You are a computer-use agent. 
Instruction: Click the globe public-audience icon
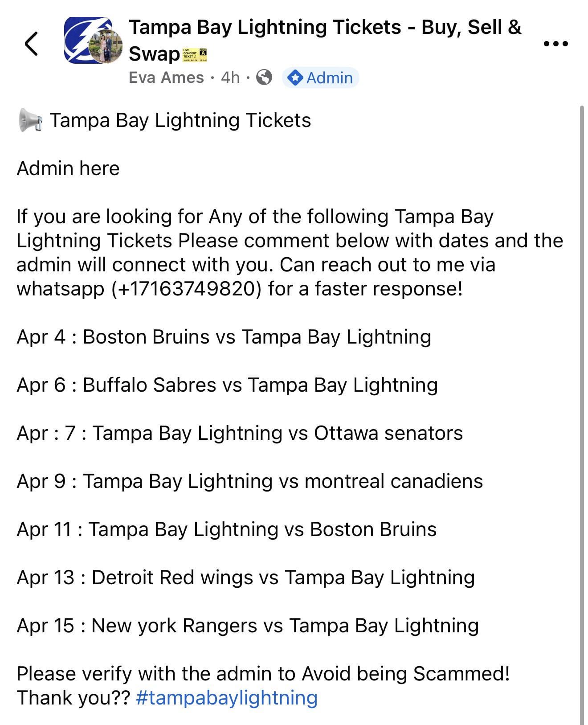pyautogui.click(x=265, y=78)
